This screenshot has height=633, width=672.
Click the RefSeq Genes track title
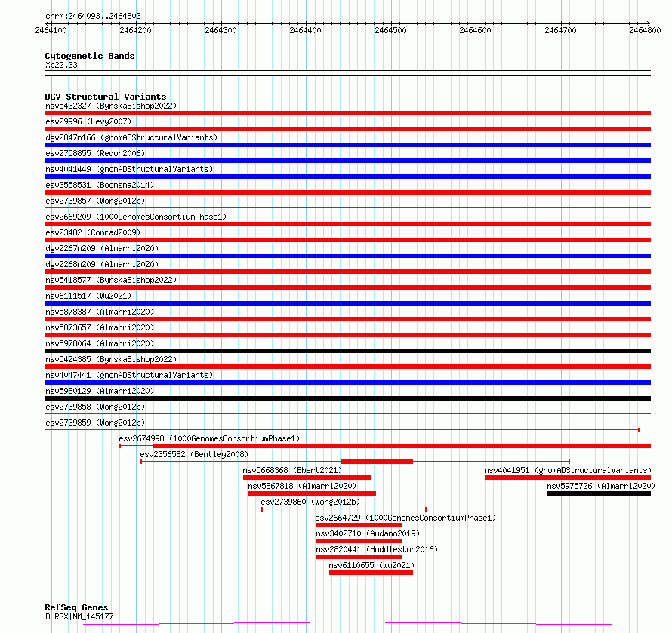click(76, 607)
